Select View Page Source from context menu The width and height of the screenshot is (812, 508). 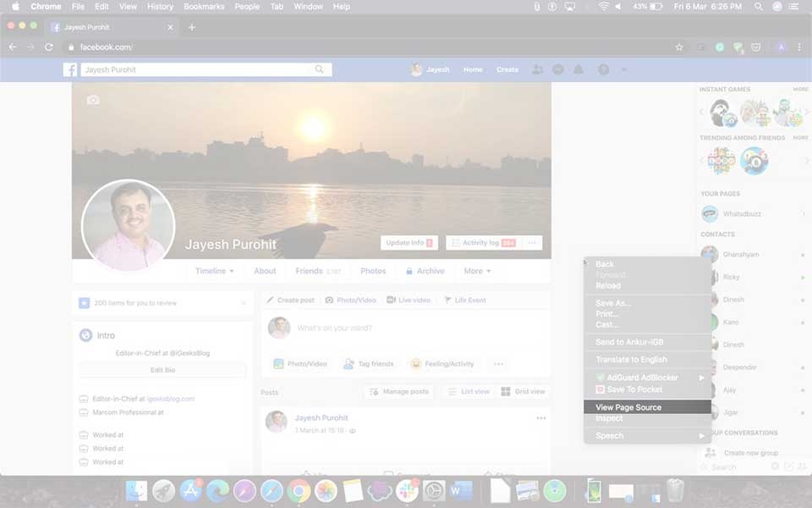tap(647, 407)
